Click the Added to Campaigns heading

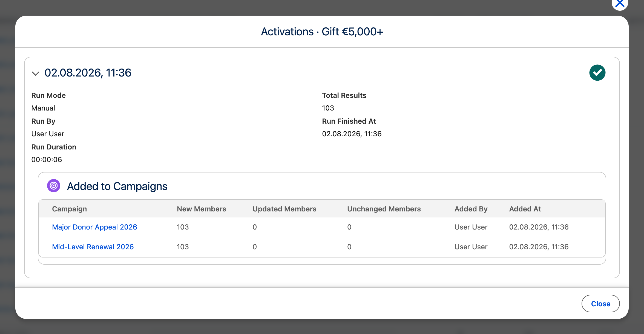pos(117,186)
